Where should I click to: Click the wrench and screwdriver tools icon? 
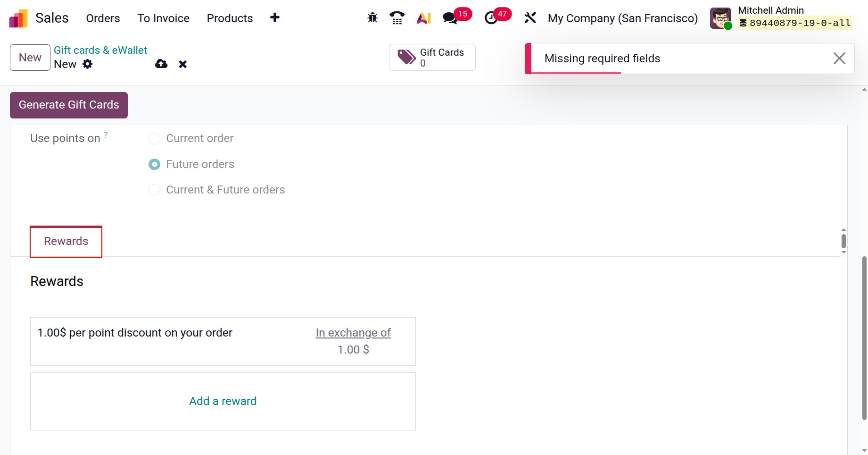[530, 18]
